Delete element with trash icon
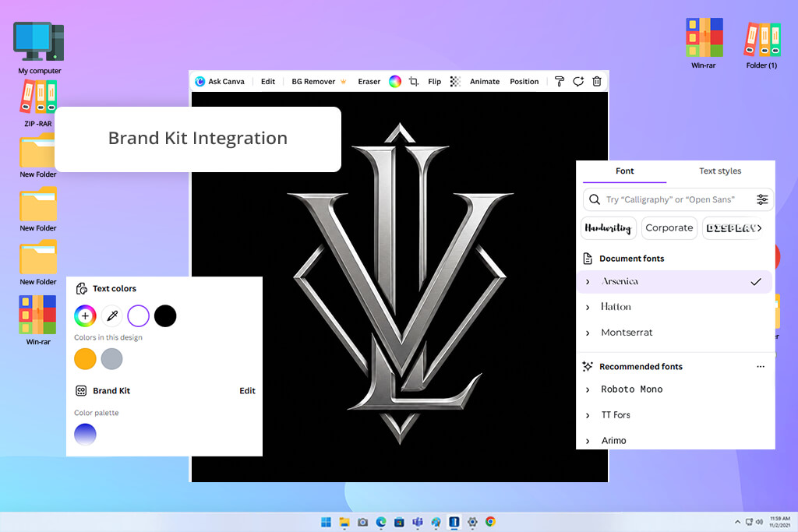This screenshot has height=532, width=798. 597,81
